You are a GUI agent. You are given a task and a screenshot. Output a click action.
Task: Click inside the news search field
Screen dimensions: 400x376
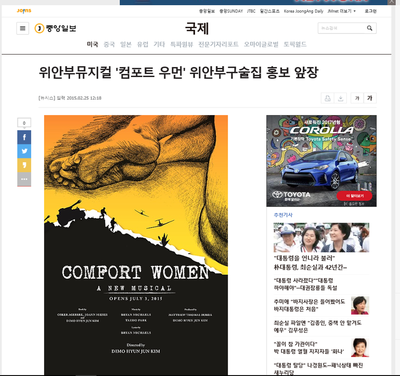(x=341, y=28)
